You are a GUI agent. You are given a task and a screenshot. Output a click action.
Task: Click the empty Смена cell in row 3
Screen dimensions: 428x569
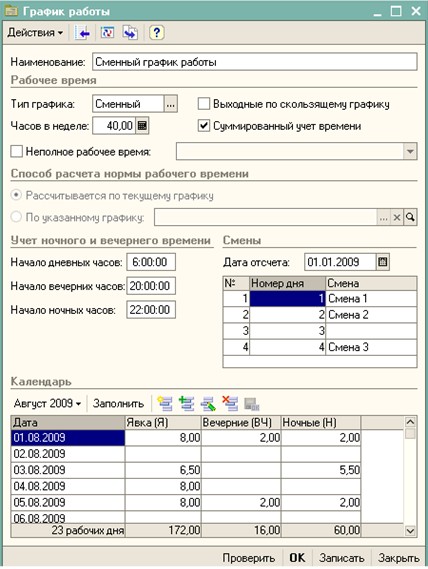pos(371,331)
